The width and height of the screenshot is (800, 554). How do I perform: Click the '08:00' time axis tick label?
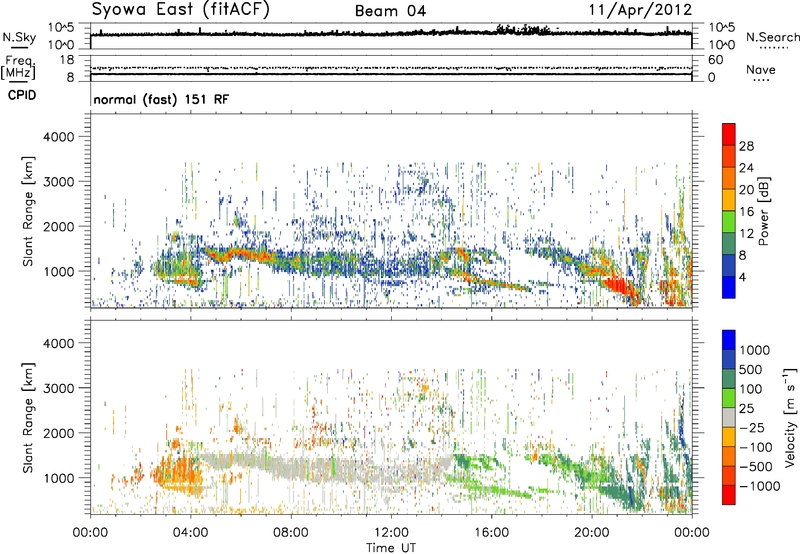click(290, 533)
